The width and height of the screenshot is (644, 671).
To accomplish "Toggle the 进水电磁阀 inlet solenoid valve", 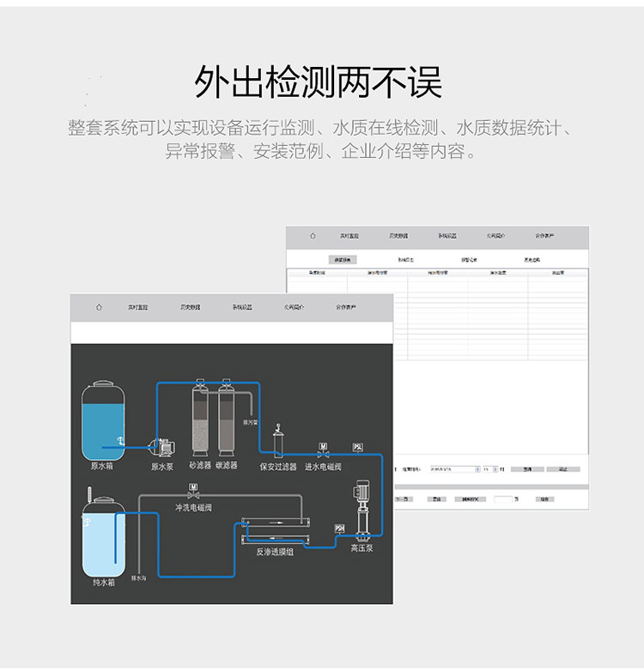I will [x=323, y=451].
